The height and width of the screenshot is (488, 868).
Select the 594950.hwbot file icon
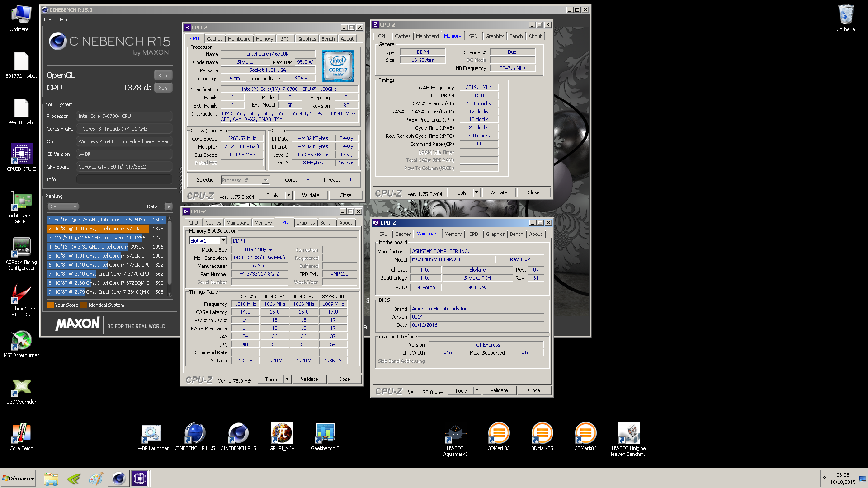point(21,112)
